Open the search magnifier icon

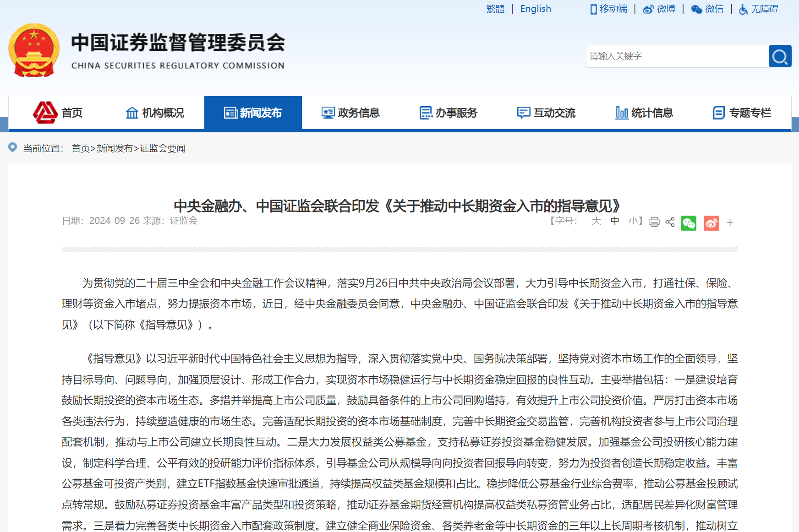pos(780,56)
